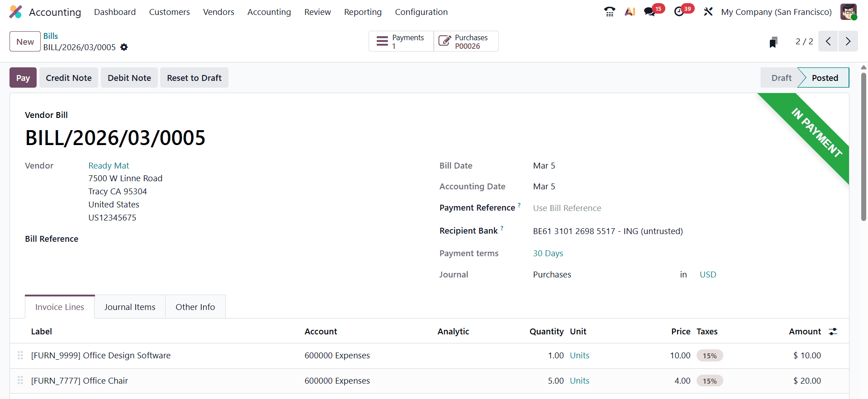The image size is (868, 399).
Task: Grab handle icon of Office Design Software line
Action: coord(20,355)
